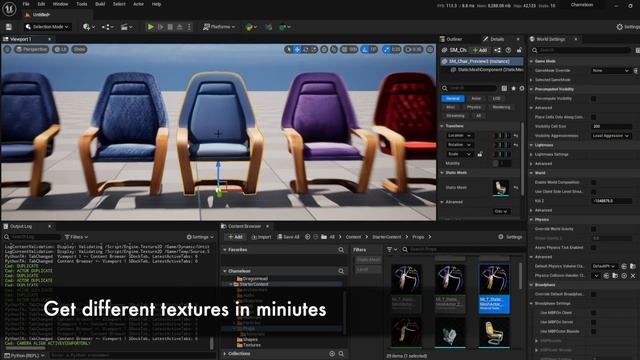Open the viewport hamburger options menu
Image resolution: width=640 pixels, height=360 pixels.
7,49
